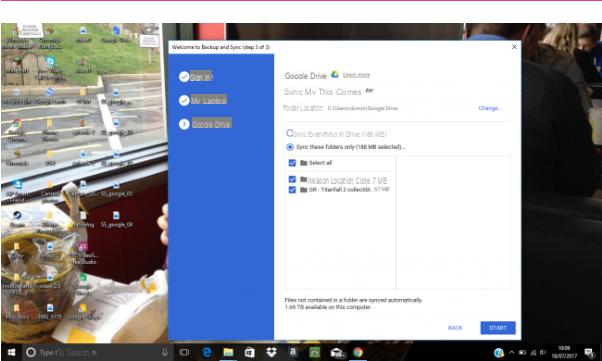Click the volume speaker icon in the tray
602x361 pixels.
click(x=543, y=352)
